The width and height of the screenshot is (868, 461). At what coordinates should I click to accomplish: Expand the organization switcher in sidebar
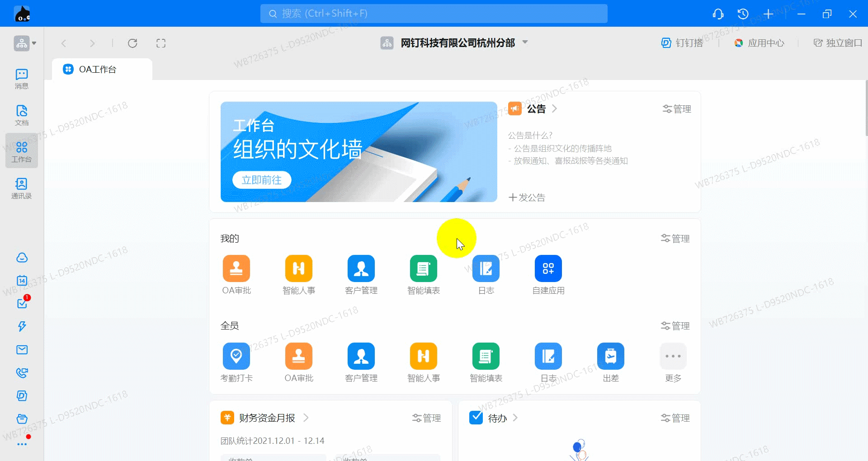[24, 43]
